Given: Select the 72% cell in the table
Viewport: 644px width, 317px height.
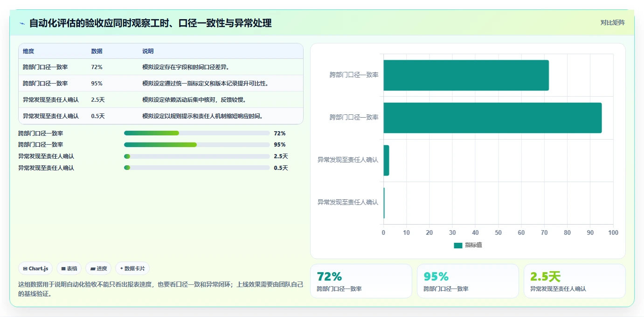Looking at the screenshot, I should [x=97, y=67].
